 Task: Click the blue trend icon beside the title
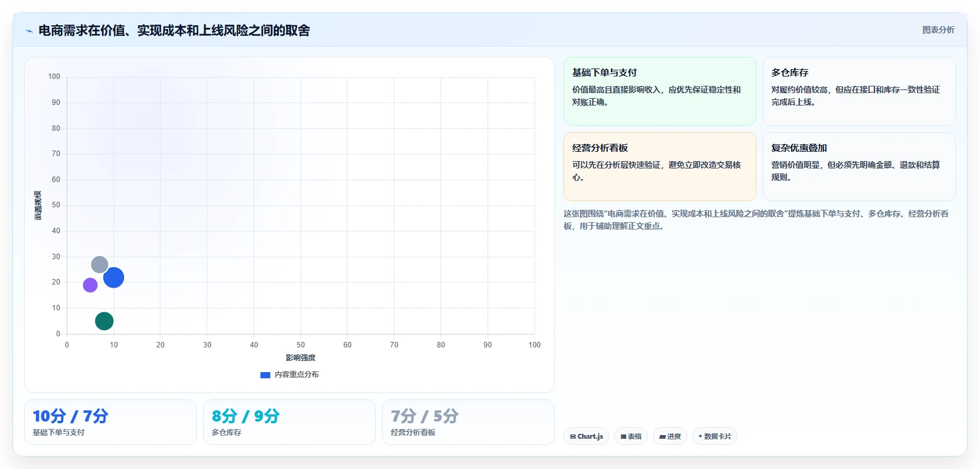(29, 31)
